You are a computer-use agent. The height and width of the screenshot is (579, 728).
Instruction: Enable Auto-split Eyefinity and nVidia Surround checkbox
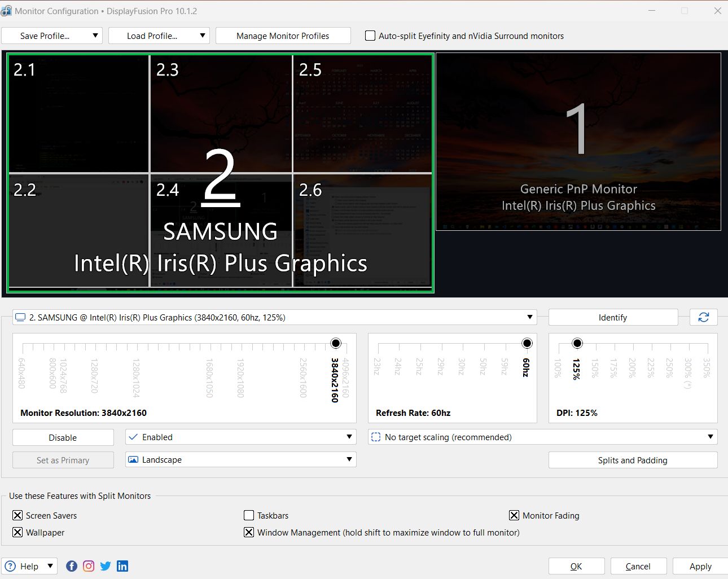point(370,36)
